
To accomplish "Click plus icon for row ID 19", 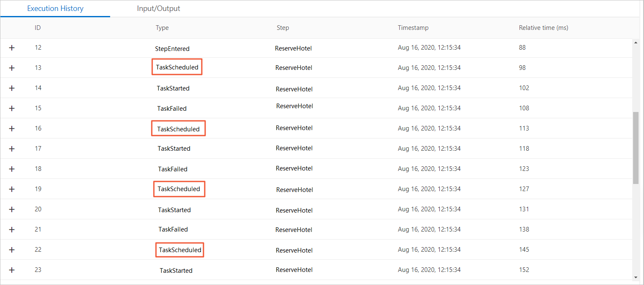I will [12, 189].
